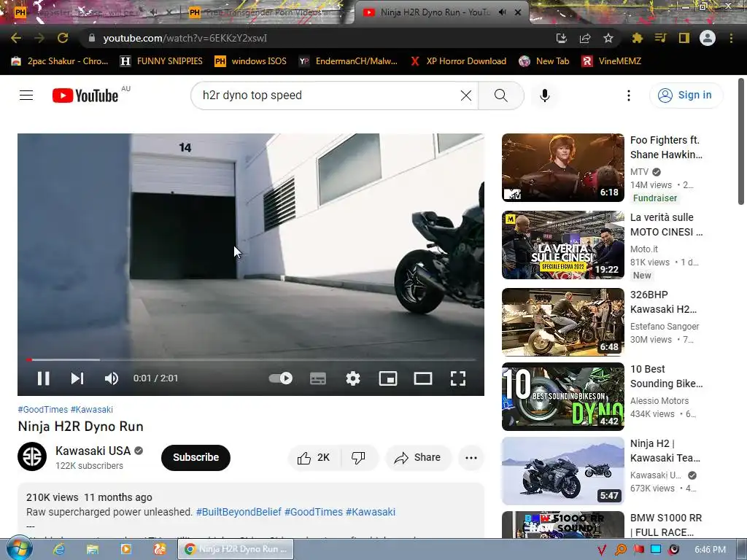Viewport: 747px width, 560px height.
Task: Pause the video playback
Action: (43, 378)
